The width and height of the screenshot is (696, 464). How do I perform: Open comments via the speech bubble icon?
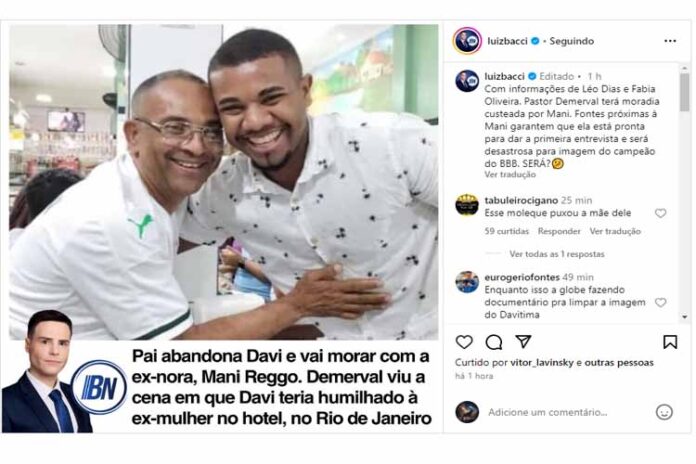pos(494,342)
